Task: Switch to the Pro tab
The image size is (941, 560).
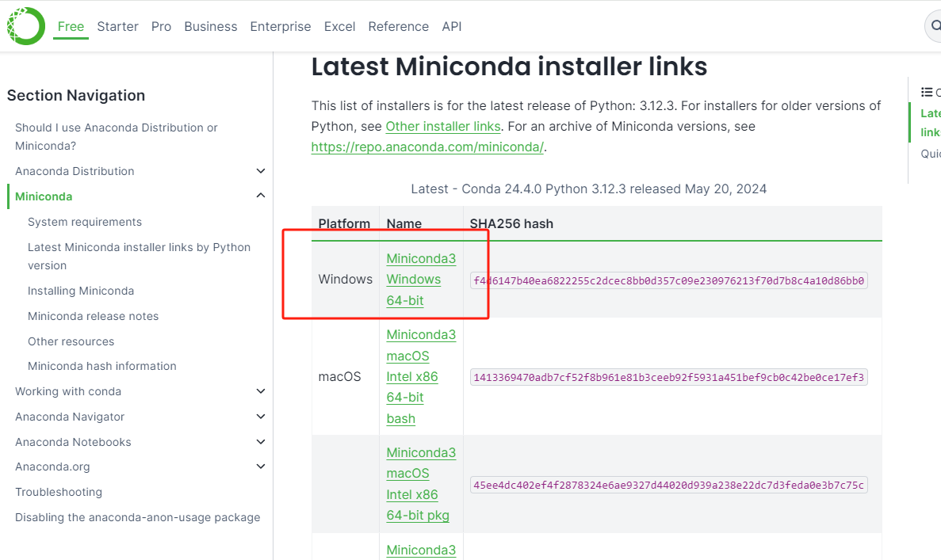Action: (161, 26)
